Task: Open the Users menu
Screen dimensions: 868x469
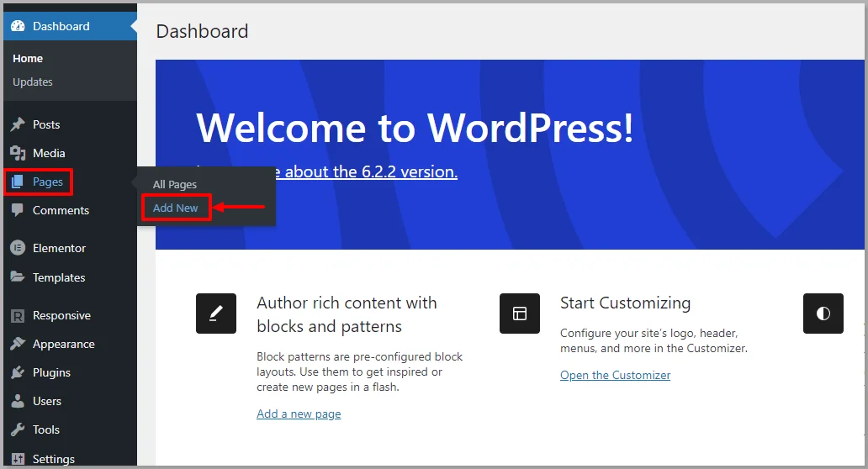Action: tap(47, 401)
